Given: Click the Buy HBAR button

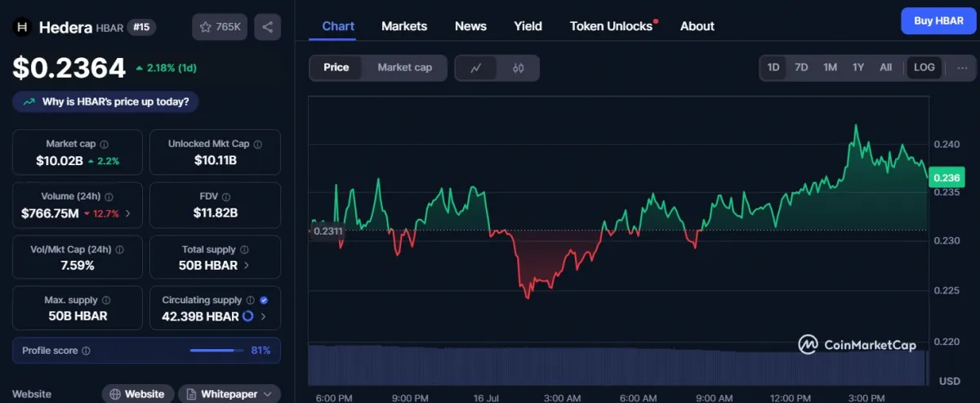Looking at the screenshot, I should tap(938, 21).
